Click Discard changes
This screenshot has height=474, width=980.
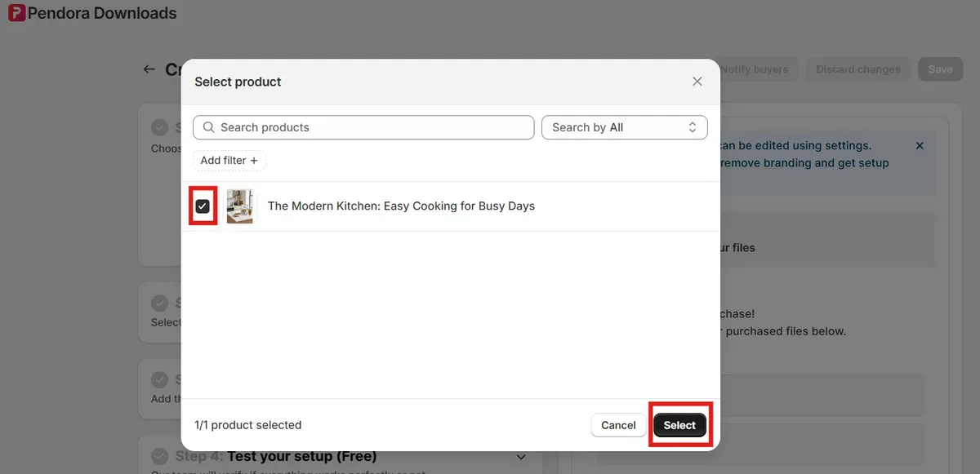coord(858,69)
